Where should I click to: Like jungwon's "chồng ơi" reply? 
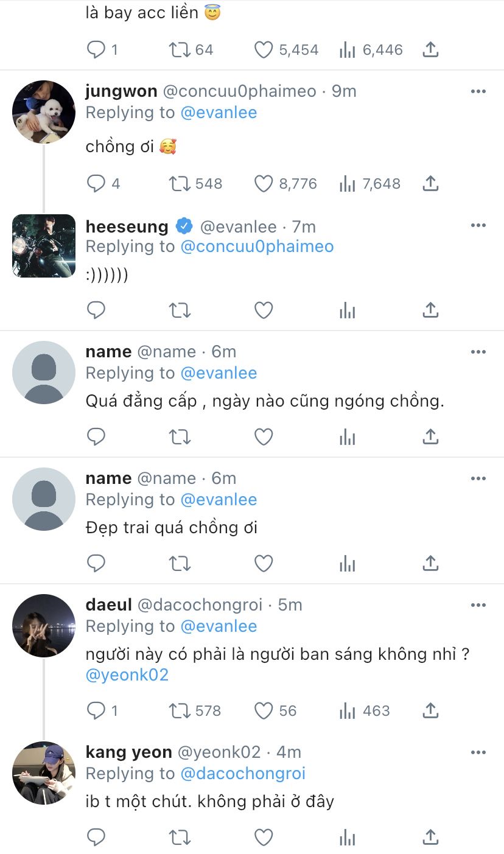click(263, 183)
